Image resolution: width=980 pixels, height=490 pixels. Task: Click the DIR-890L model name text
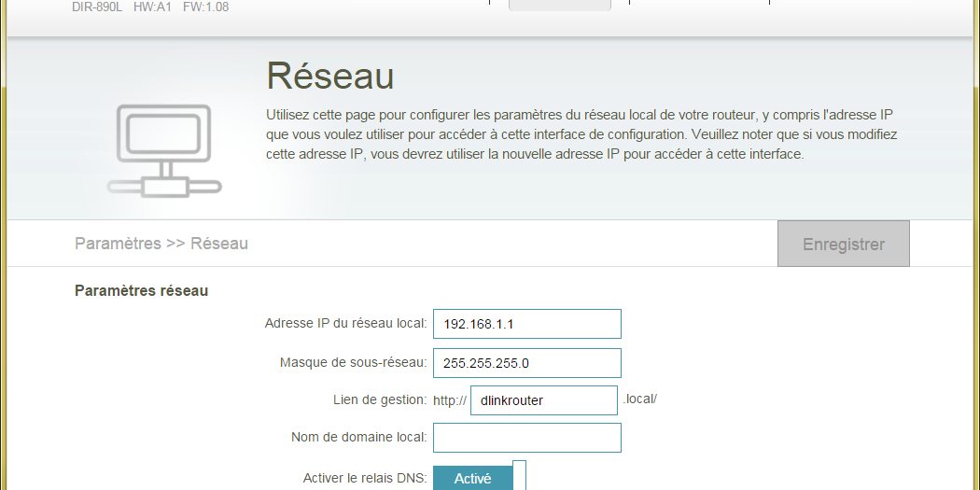(x=97, y=7)
